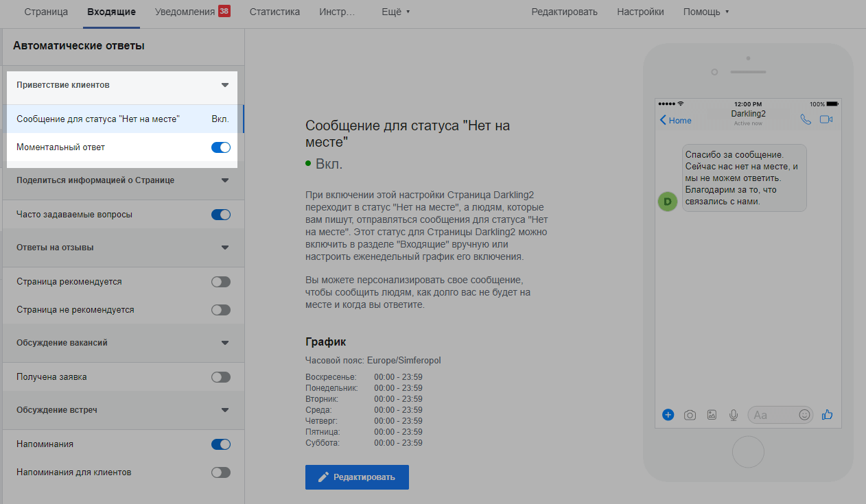
Task: Click the video call icon in preview
Action: (x=826, y=119)
